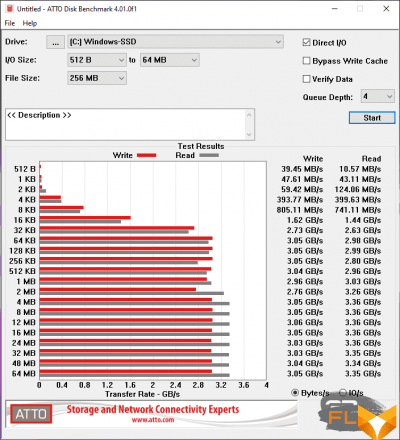Click the 64 KB red write bar
The image size is (400, 440).
pos(126,238)
